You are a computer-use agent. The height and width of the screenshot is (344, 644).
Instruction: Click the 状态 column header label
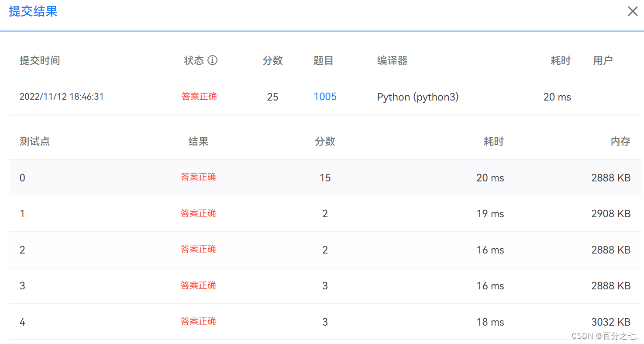[x=194, y=61]
